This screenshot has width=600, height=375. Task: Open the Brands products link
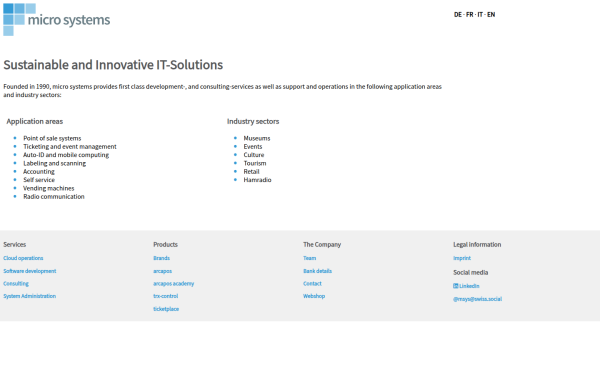161,258
